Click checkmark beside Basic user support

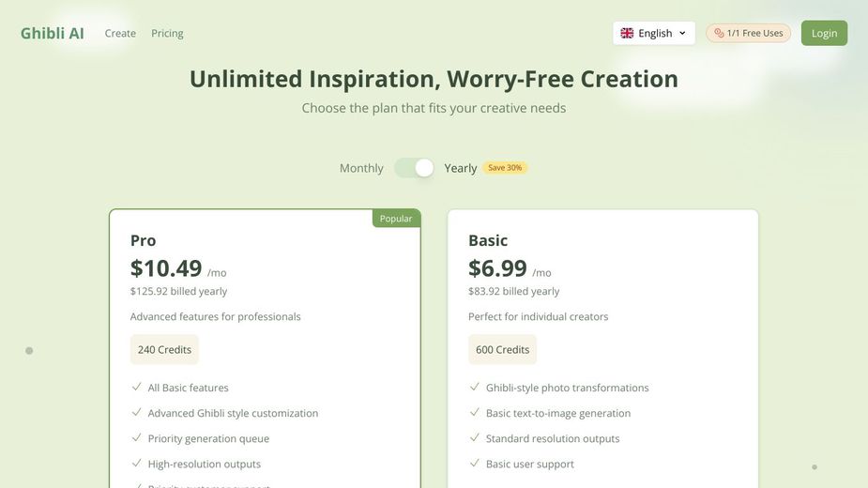click(475, 463)
